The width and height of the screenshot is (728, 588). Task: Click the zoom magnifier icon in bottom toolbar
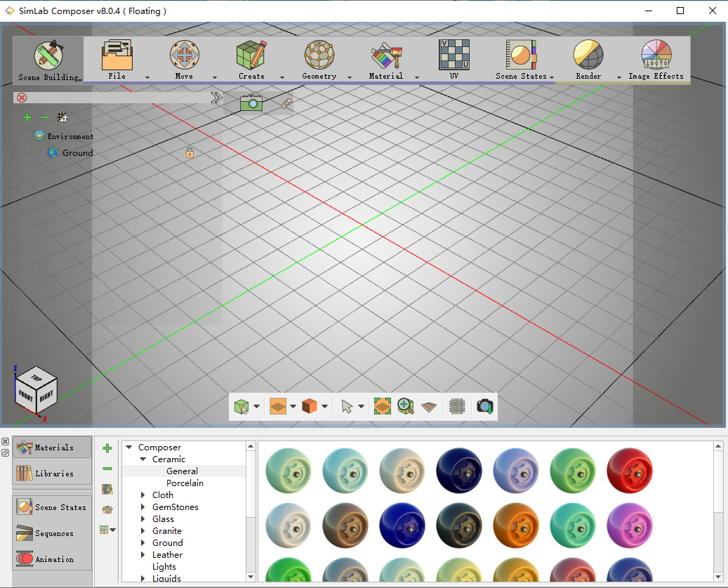(x=405, y=406)
